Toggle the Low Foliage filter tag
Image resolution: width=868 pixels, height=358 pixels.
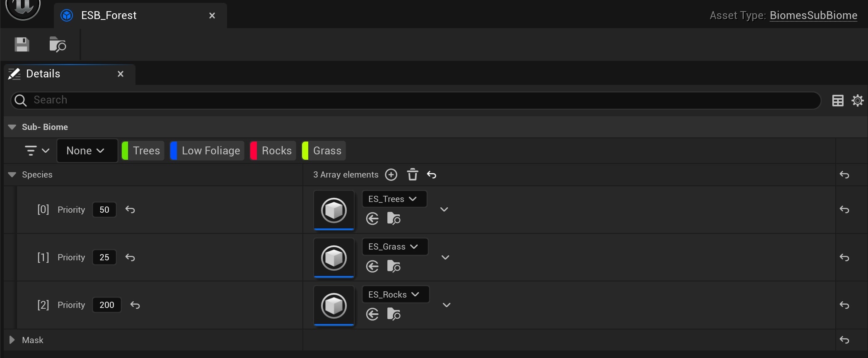[x=207, y=151]
